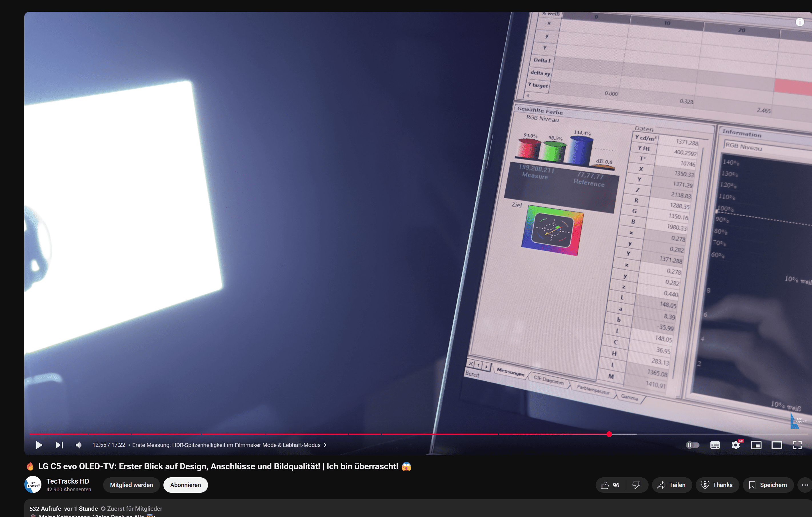Open the more actions menu
The image size is (812, 517).
[x=805, y=485]
